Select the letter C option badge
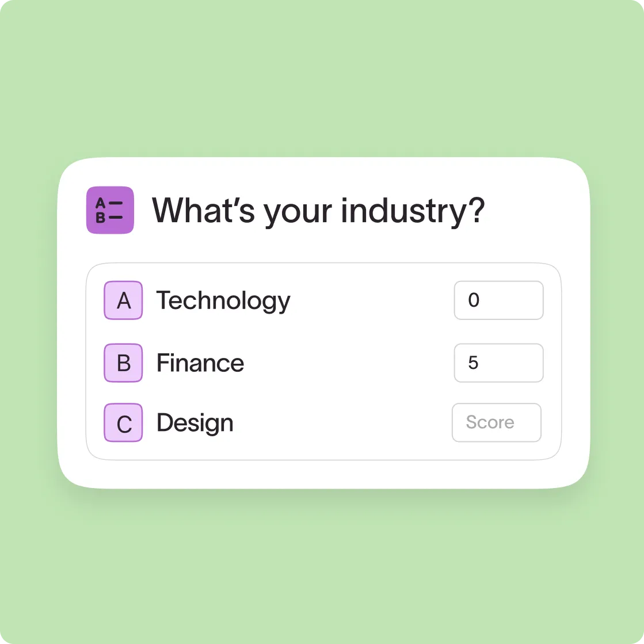The image size is (644, 644). click(x=123, y=422)
